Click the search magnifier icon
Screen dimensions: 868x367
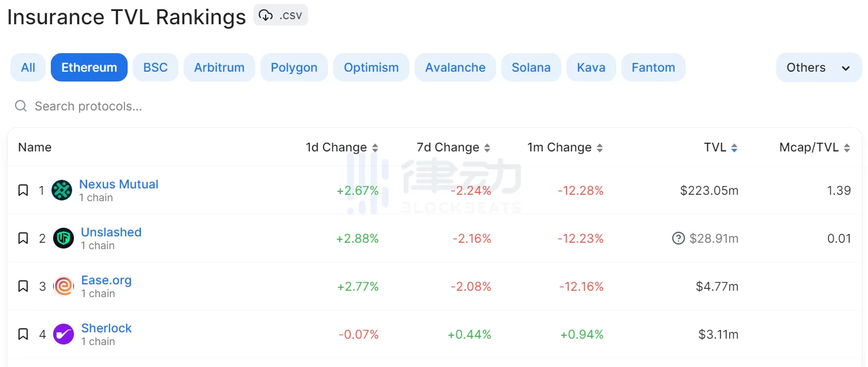tap(21, 106)
